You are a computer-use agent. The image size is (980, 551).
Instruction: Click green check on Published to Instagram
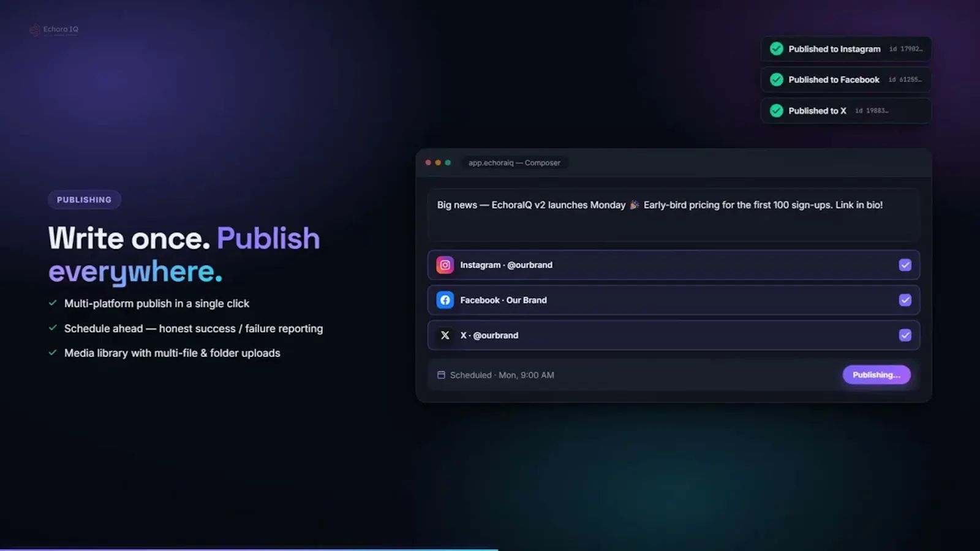777,49
